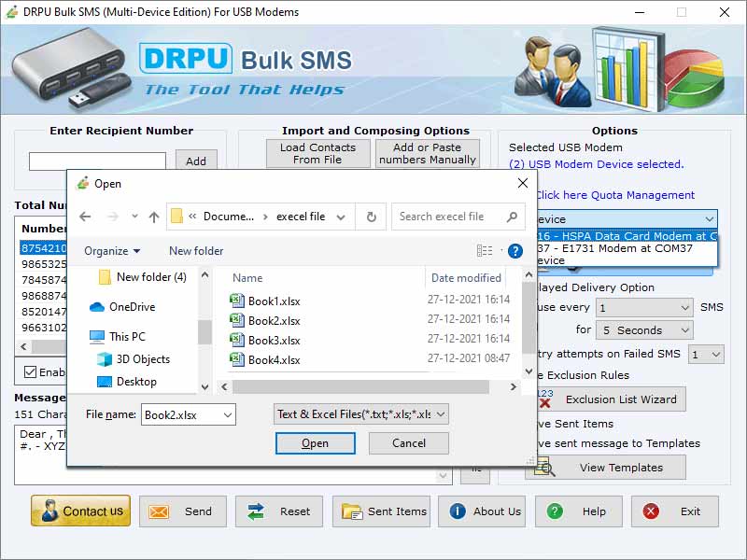Viewport: 747px width, 560px height.
Task: Select number row 7845874
Action: click(x=43, y=279)
